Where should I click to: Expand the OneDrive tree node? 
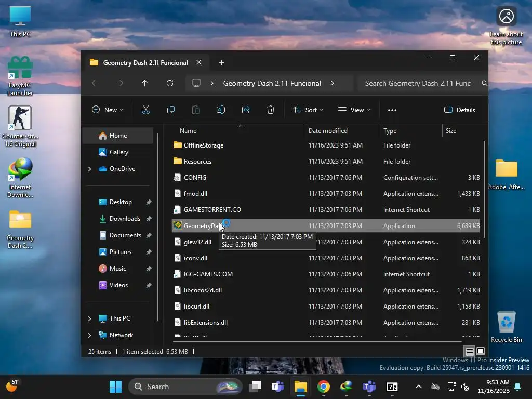(89, 169)
